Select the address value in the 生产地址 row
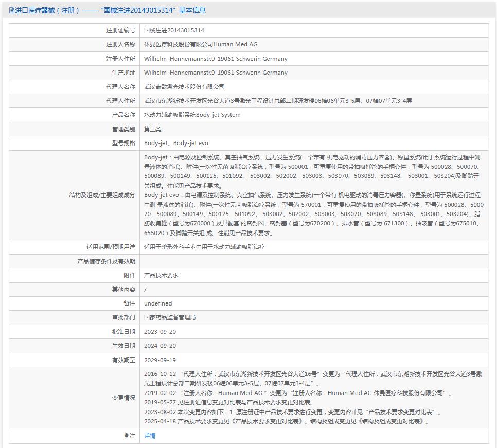 (216, 73)
